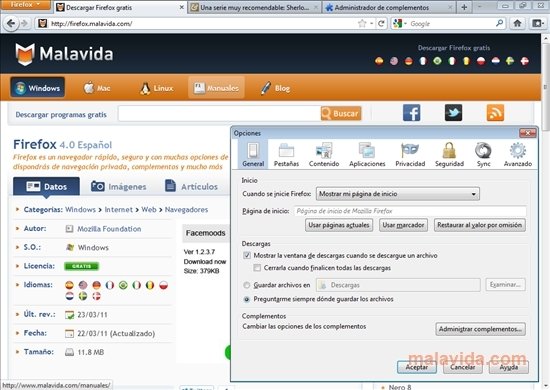The image size is (550, 390).
Task: Click the Página de inicio input field
Action: (410, 211)
